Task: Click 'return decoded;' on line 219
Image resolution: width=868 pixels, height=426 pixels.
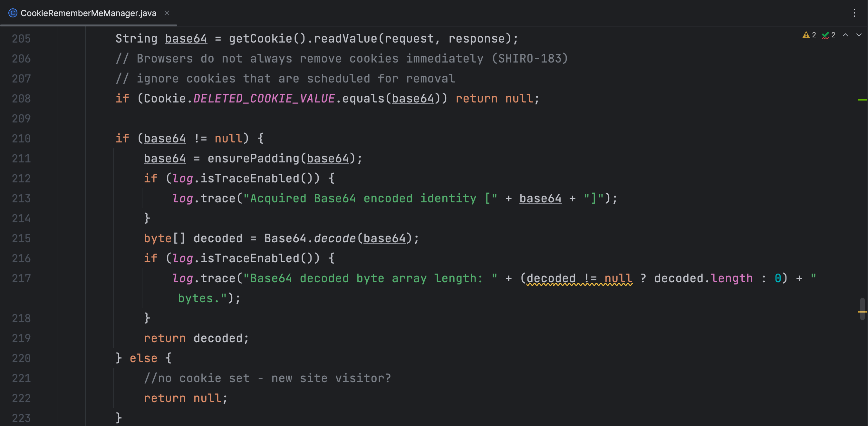Action: (197, 338)
